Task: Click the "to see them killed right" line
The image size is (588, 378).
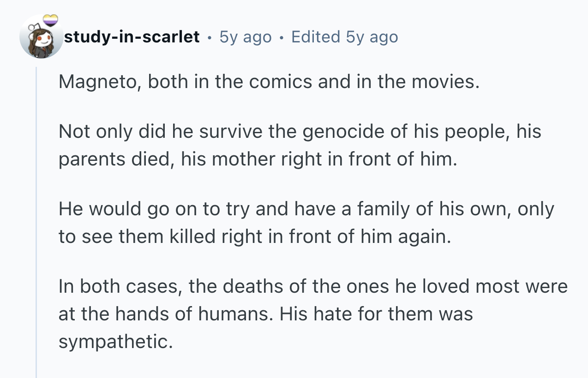Action: point(254,237)
